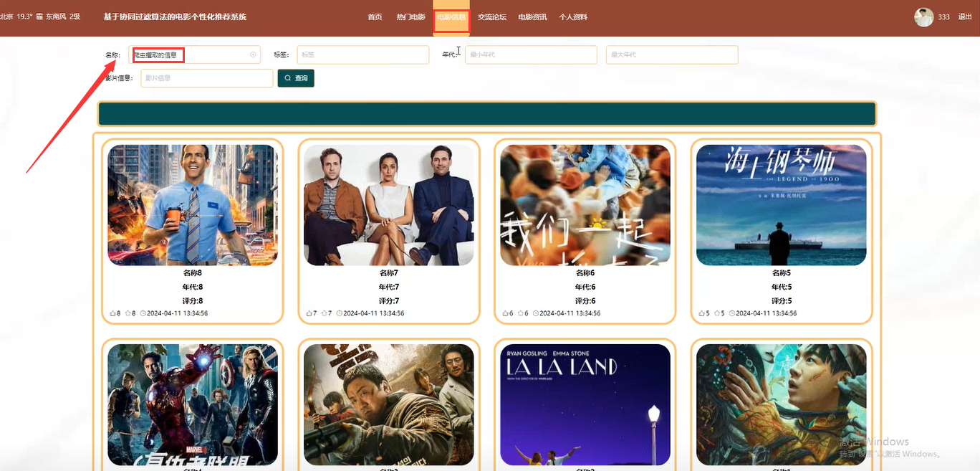Click the text 名称5
Viewport: 980px width, 471px height.
(x=782, y=273)
